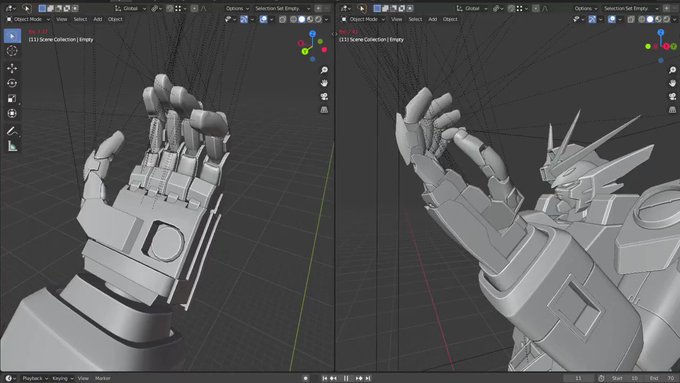Open Selection Set Empty dropdown in right viewport
Screen dimensions: 680x383
(x=631, y=8)
